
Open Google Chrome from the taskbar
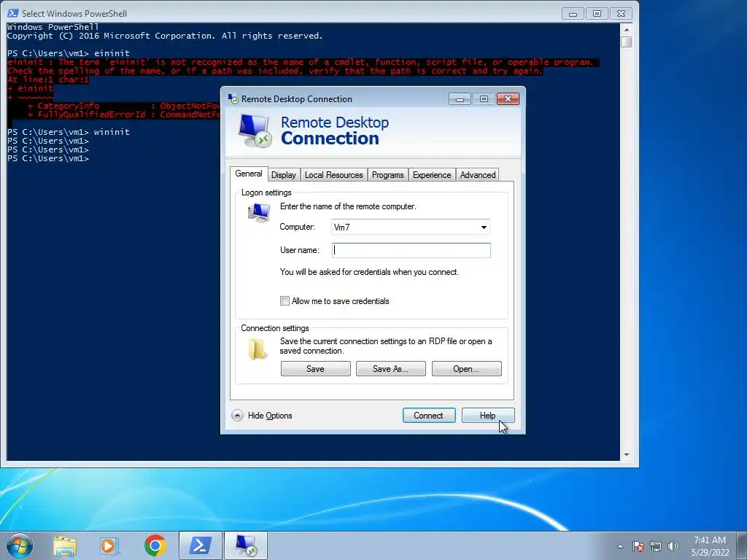point(155,545)
